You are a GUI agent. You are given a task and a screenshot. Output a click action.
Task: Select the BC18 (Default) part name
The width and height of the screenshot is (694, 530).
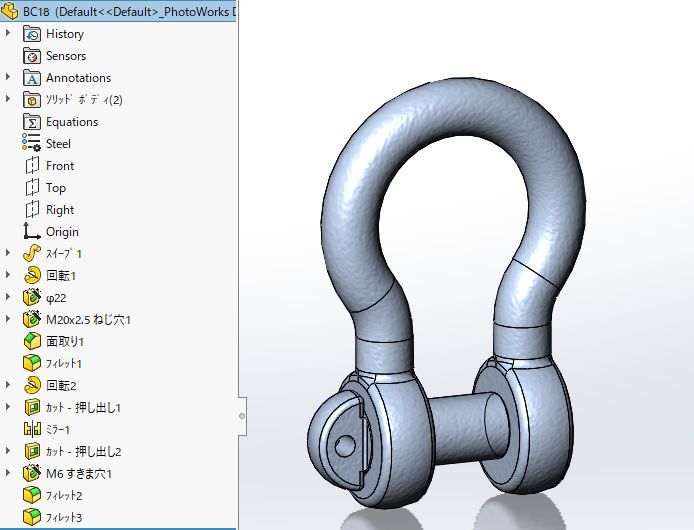click(129, 12)
